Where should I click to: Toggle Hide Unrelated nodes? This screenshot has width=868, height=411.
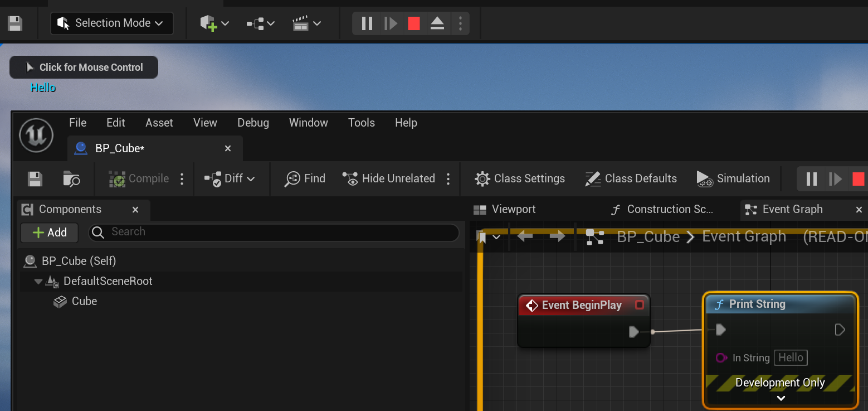[x=389, y=178]
